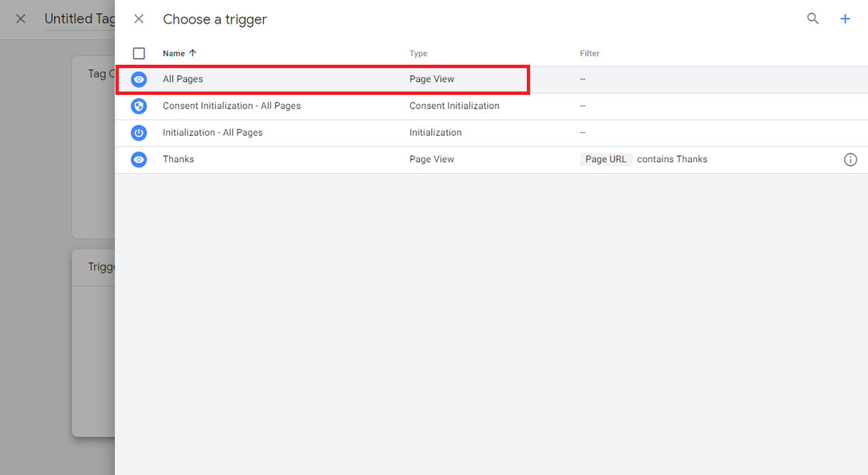
Task: Sort triggers by Filter column header
Action: [590, 54]
